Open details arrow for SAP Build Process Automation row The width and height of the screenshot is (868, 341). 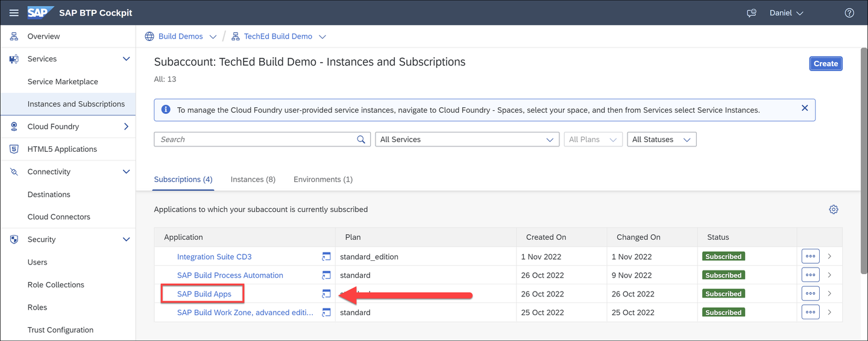tap(829, 275)
